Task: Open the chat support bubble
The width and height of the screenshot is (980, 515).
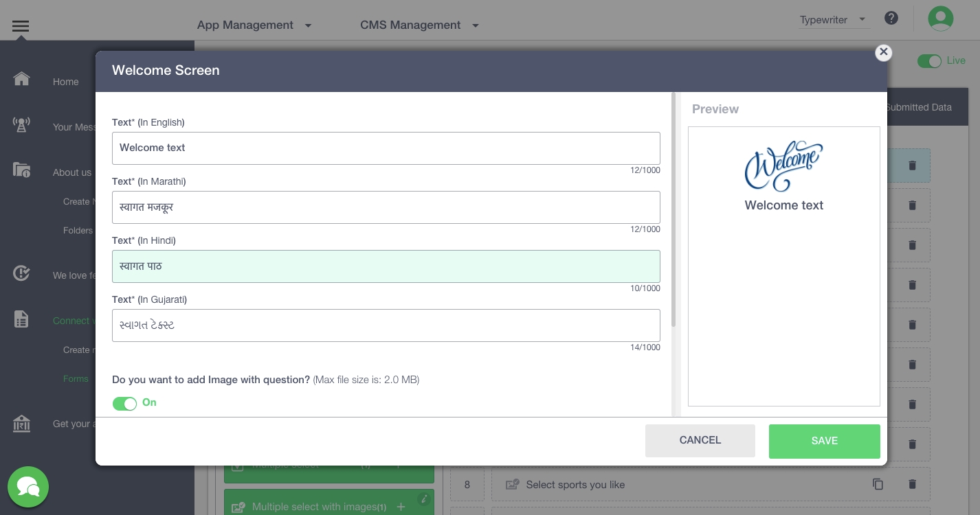Action: (x=28, y=487)
